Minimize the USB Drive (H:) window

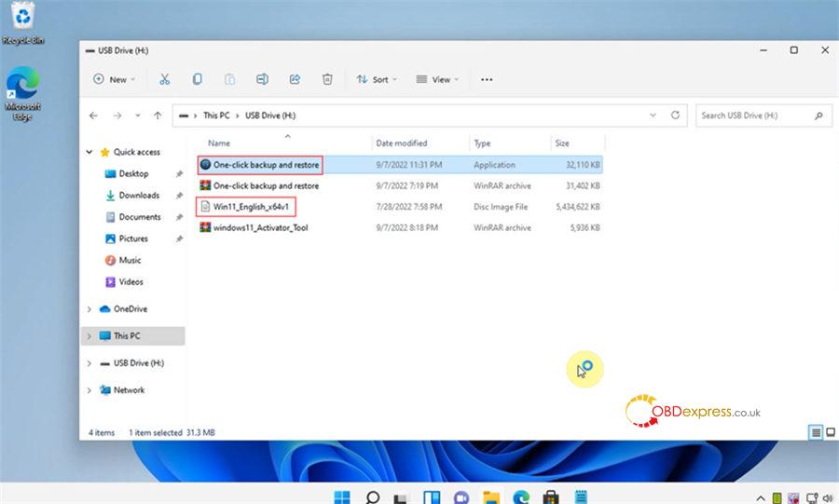pyautogui.click(x=763, y=50)
